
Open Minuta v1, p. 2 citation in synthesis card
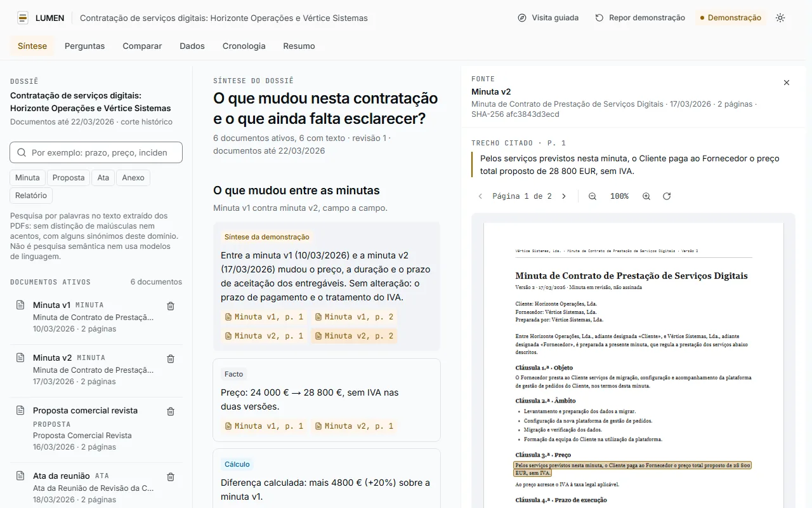click(x=354, y=317)
